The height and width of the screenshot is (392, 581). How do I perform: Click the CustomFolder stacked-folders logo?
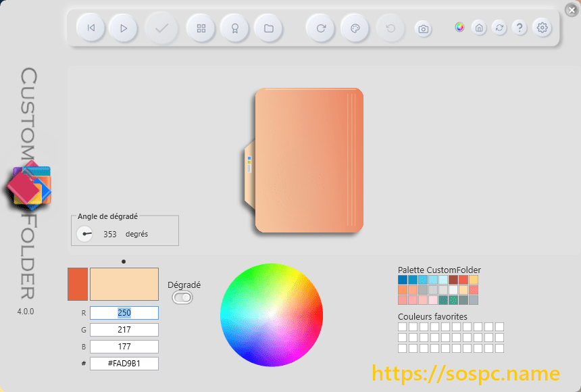click(x=29, y=185)
